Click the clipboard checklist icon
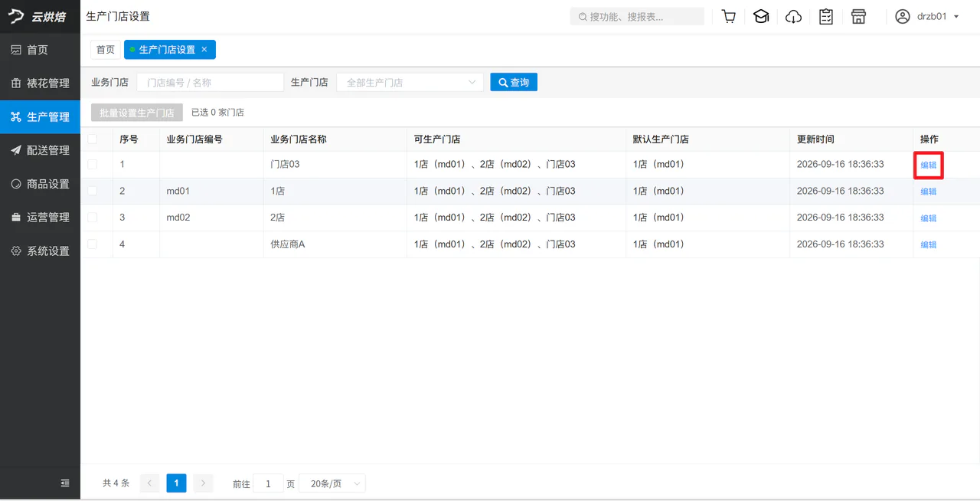This screenshot has height=501, width=980. click(x=826, y=16)
